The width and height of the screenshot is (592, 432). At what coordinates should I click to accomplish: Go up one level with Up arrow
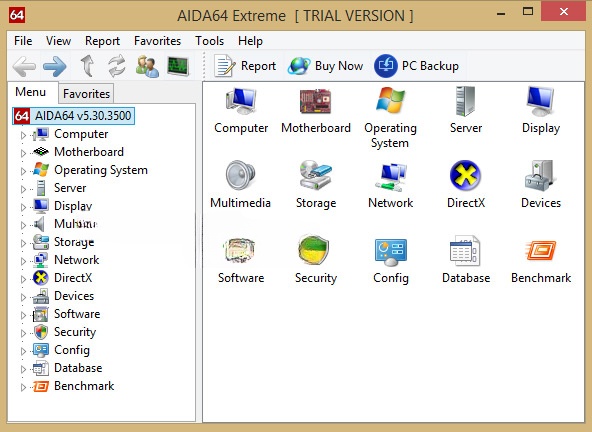[88, 66]
